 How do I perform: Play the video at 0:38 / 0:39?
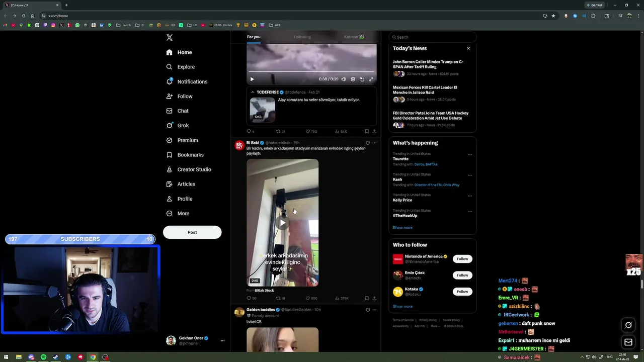coord(252,79)
